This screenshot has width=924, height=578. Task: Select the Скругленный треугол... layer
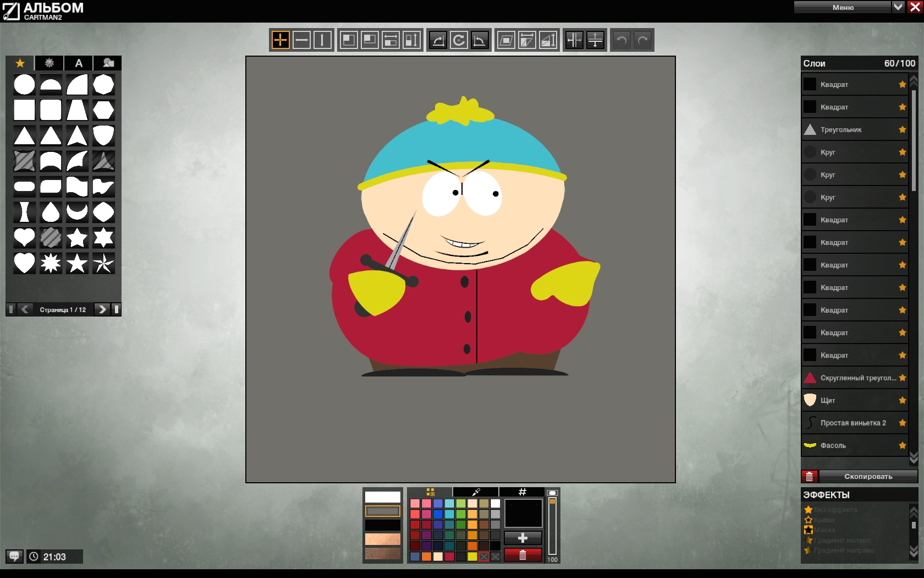click(x=855, y=378)
